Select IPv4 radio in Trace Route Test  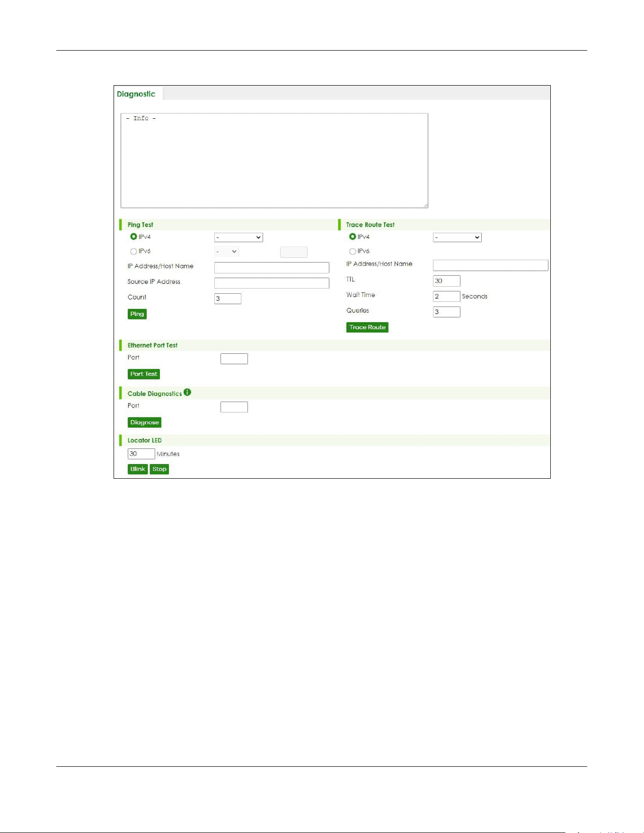353,237
